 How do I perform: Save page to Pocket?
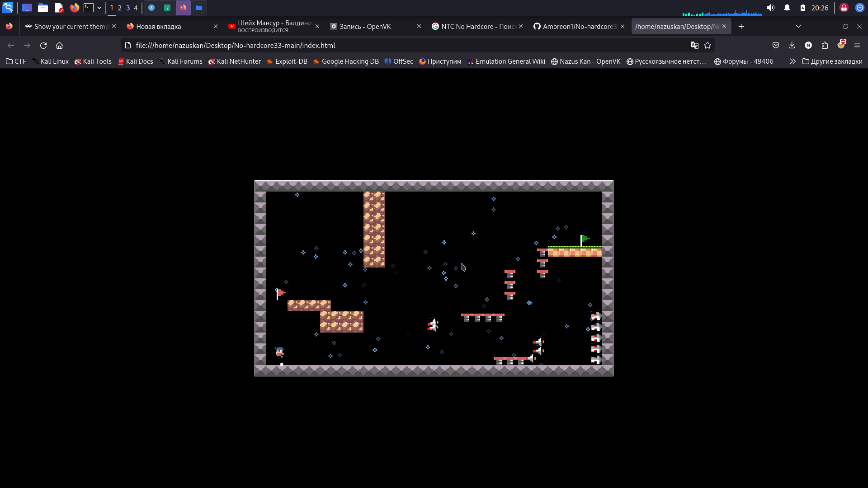click(776, 45)
